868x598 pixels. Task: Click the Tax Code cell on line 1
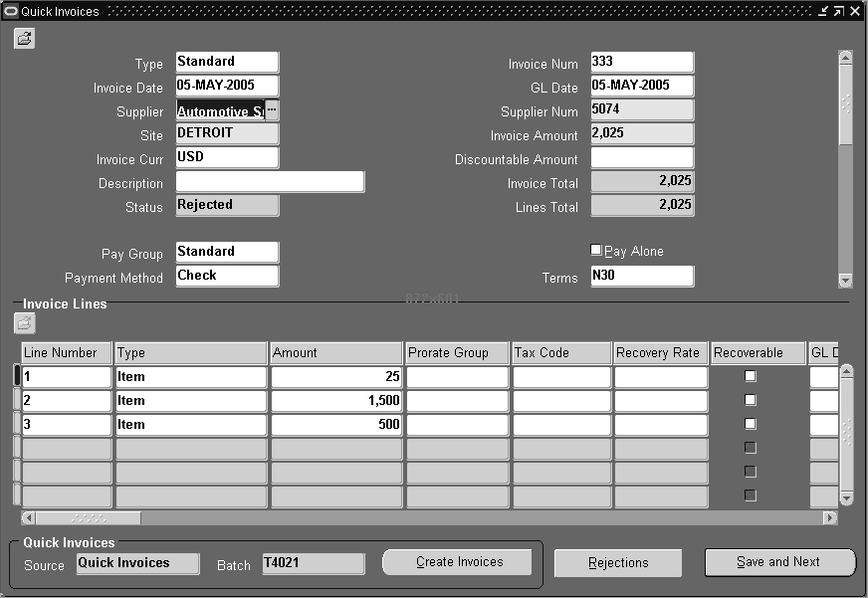coord(559,376)
